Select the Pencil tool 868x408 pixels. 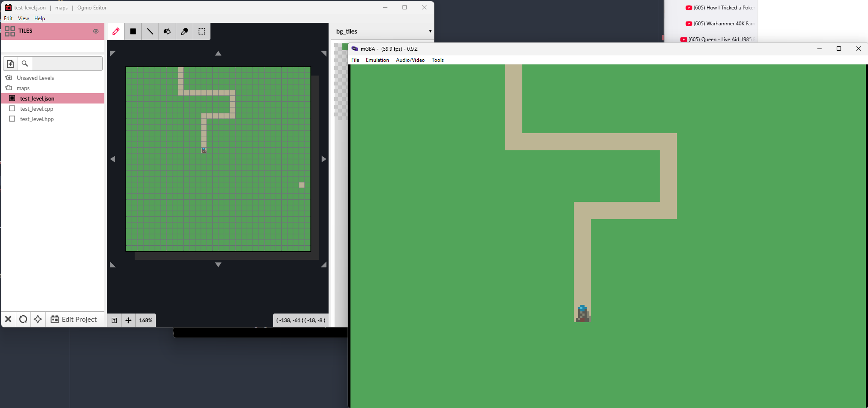point(116,31)
